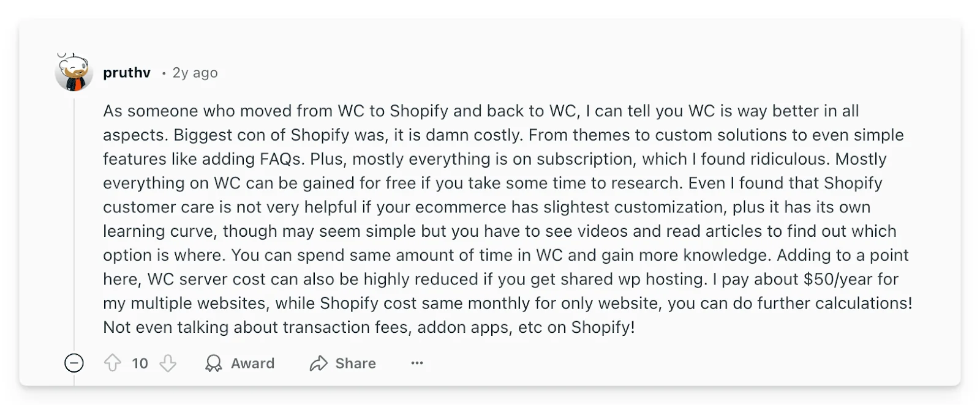Screen dimensions: 980x405
Task: Click the word "FAQs" in the comment
Action: pyautogui.click(x=281, y=159)
